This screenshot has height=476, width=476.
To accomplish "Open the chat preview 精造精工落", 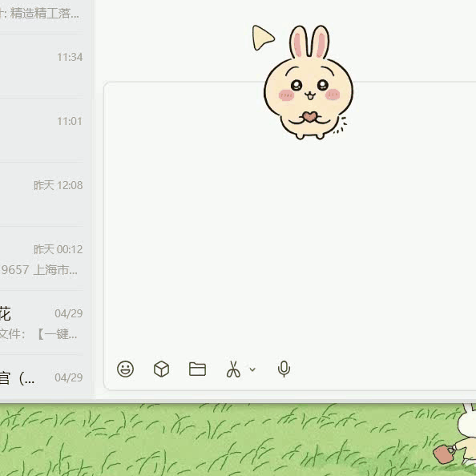I will [42, 15].
